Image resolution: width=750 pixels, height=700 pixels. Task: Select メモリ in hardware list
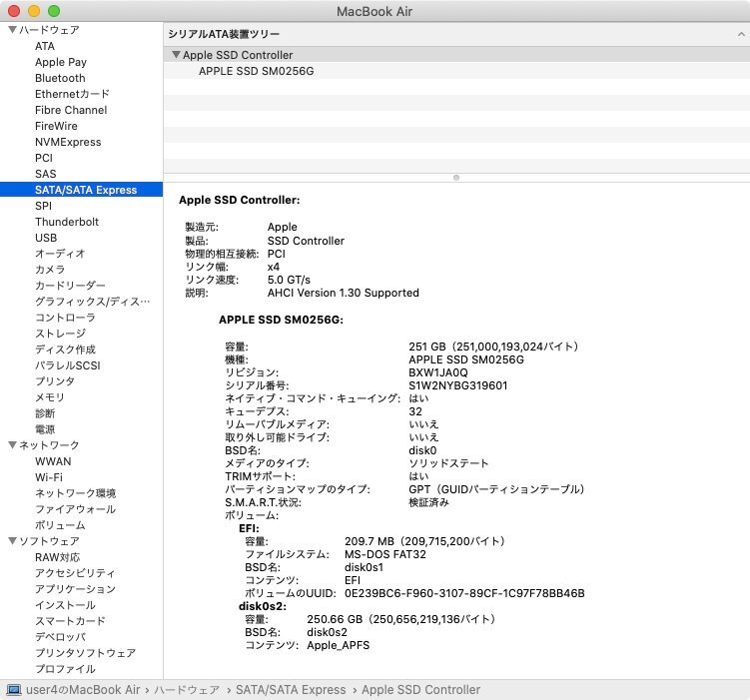tap(50, 397)
